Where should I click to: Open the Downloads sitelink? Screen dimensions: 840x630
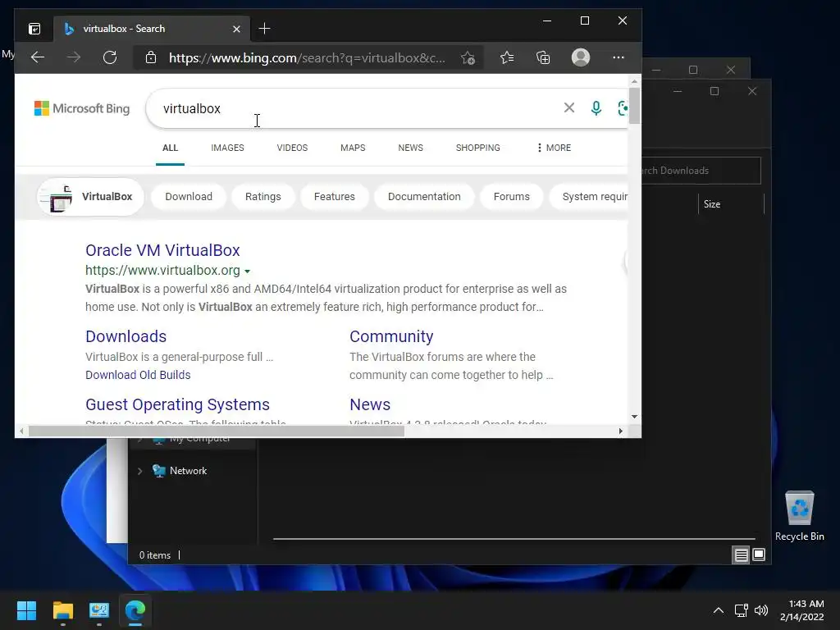[126, 336]
